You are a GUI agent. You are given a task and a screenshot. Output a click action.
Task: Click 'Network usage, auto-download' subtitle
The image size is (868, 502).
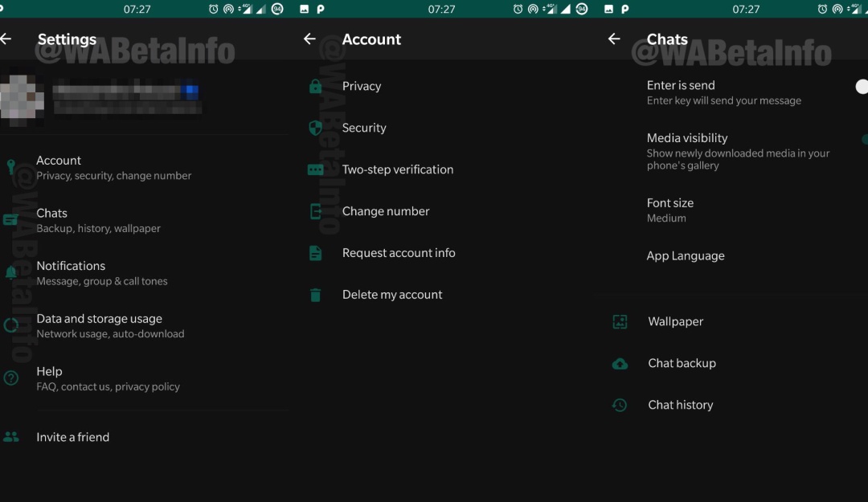click(110, 334)
